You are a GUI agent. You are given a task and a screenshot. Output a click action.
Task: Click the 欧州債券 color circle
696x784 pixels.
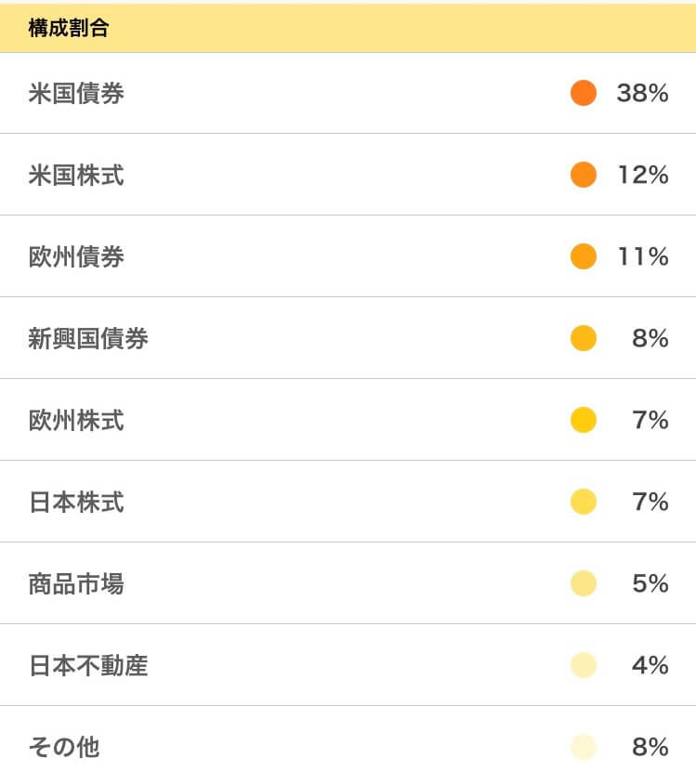pyautogui.click(x=583, y=256)
